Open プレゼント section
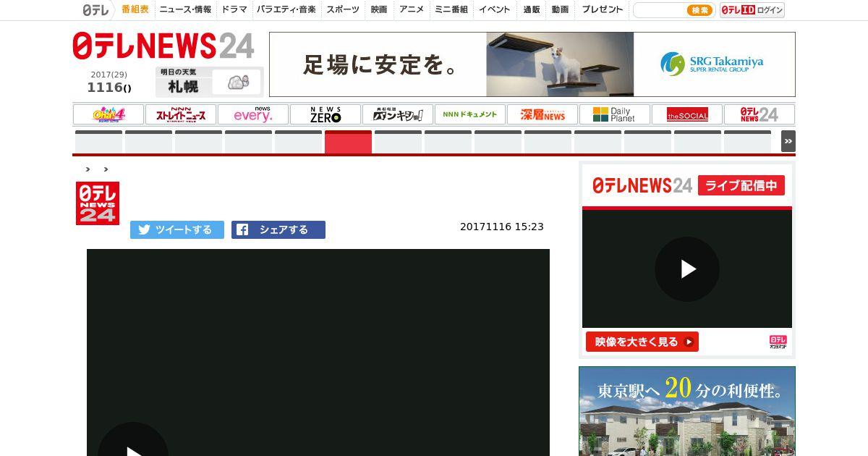The width and height of the screenshot is (868, 456). (603, 9)
